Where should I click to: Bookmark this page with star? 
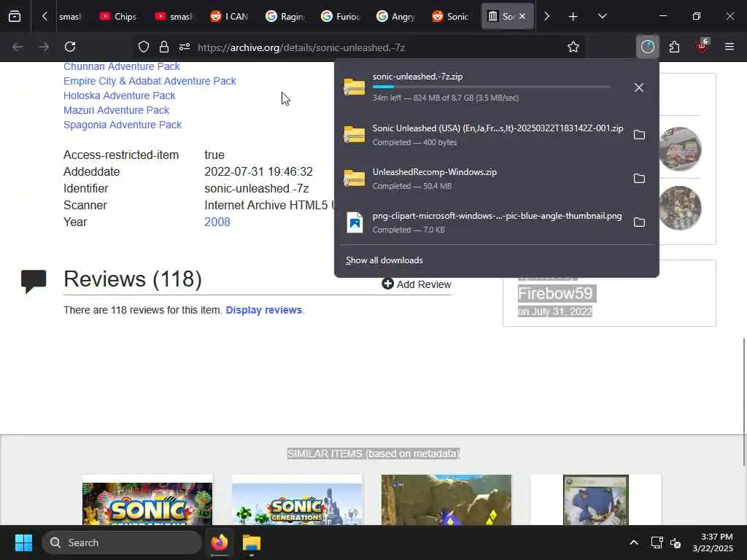tap(573, 47)
